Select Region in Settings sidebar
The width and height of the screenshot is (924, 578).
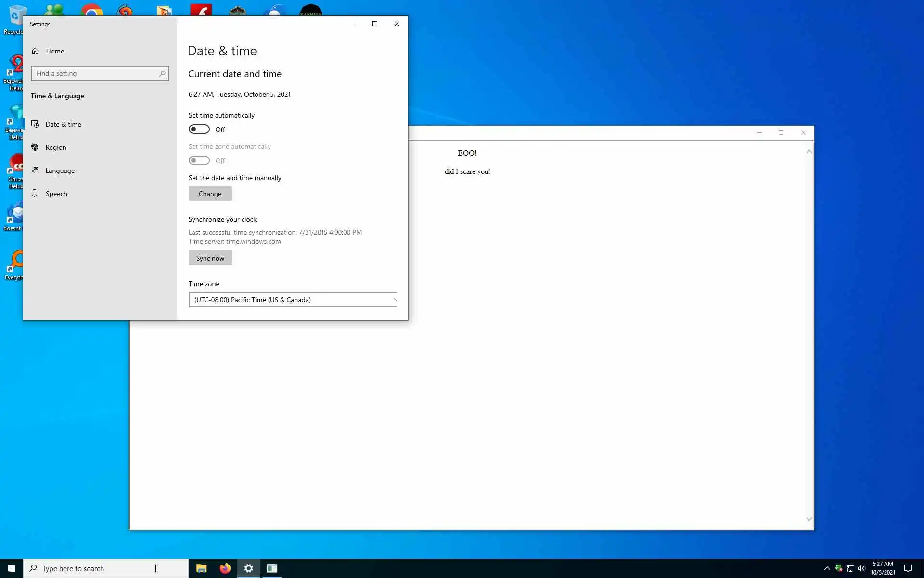56,147
